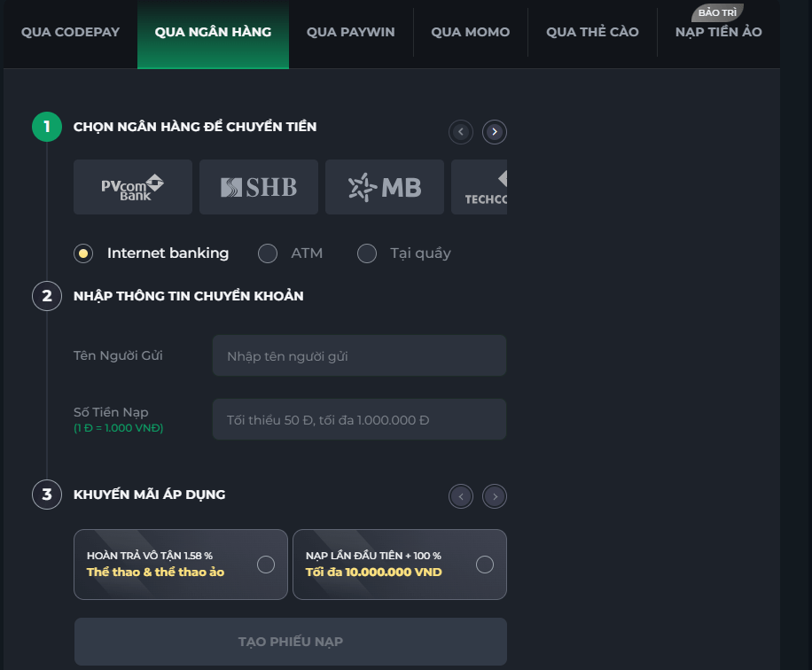
Task: Select the Techcombank logo
Action: coord(480,187)
